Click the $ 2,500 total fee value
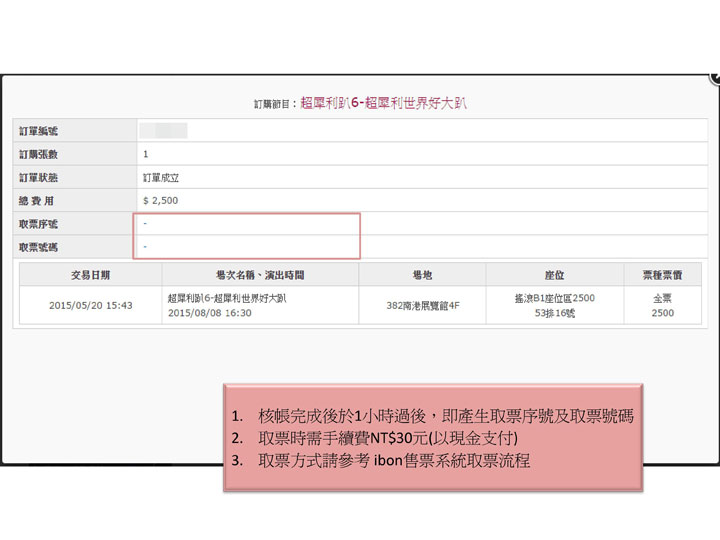720x540 pixels. 160,200
